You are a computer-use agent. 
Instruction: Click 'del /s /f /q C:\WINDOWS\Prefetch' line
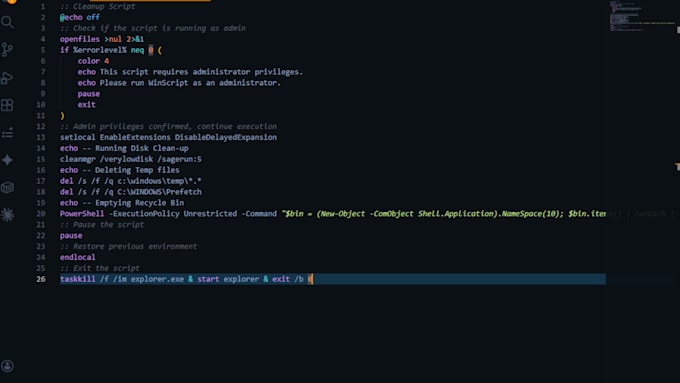click(x=131, y=192)
